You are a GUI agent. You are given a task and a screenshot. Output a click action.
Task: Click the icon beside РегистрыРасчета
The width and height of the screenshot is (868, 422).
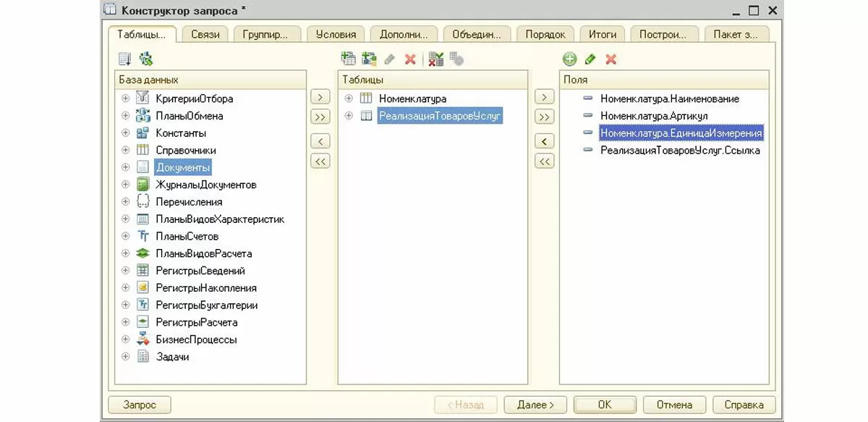click(142, 322)
